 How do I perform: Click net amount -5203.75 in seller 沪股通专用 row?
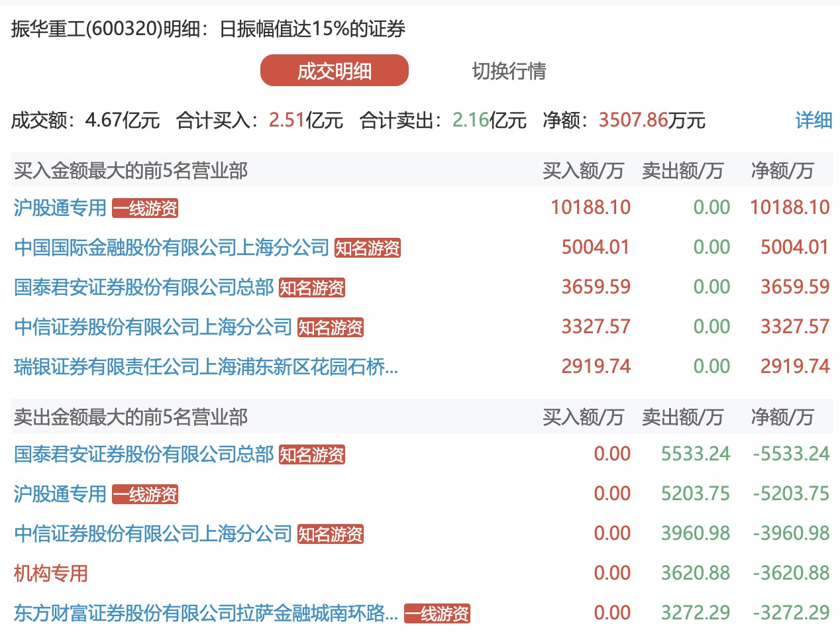[791, 494]
